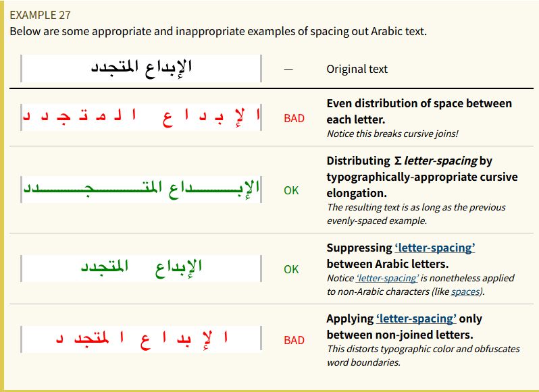The height and width of the screenshot is (392, 539).
Task: Click the green suppressed letter-spacing Arabic sample
Action: [x=141, y=269]
